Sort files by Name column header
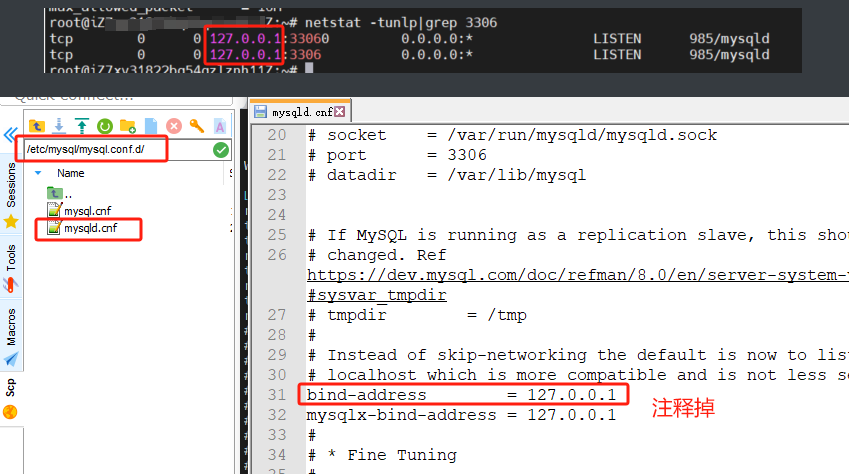 pos(71,173)
